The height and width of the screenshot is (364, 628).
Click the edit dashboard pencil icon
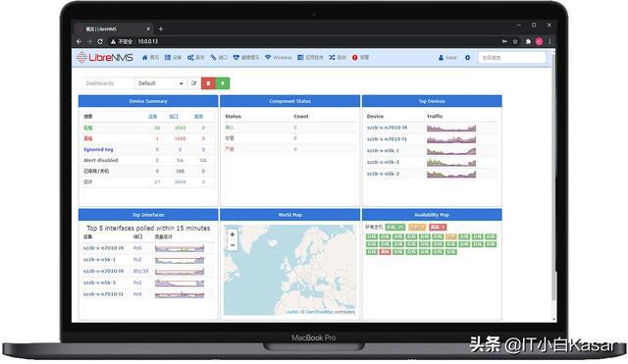(194, 83)
